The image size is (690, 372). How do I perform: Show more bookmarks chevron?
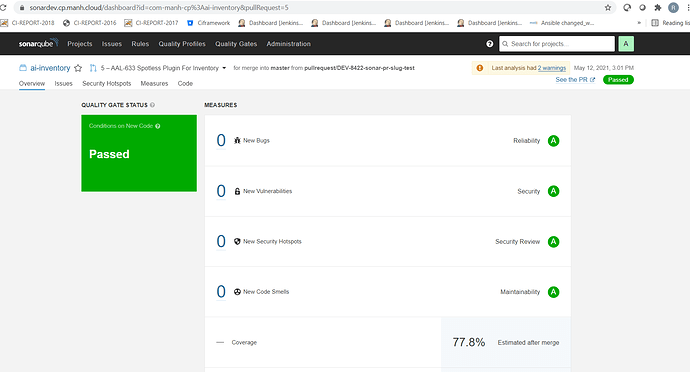point(639,23)
